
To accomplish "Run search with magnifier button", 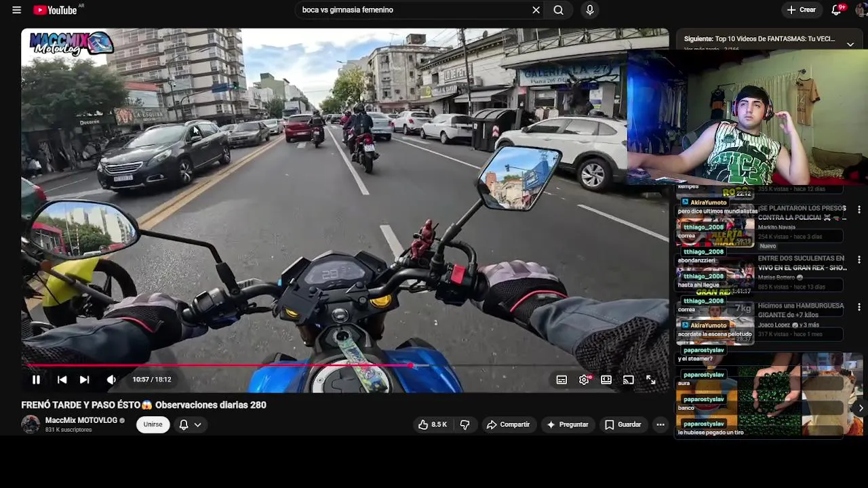I will [x=558, y=10].
